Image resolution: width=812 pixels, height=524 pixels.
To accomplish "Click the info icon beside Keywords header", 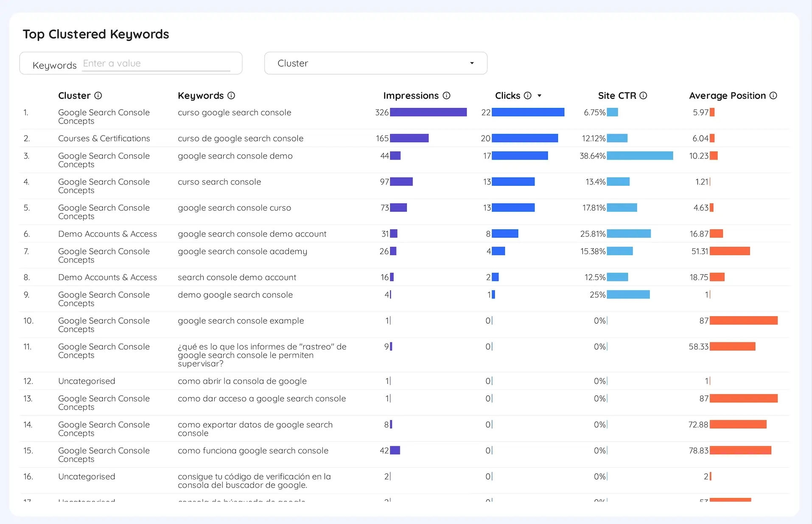I will 231,96.
